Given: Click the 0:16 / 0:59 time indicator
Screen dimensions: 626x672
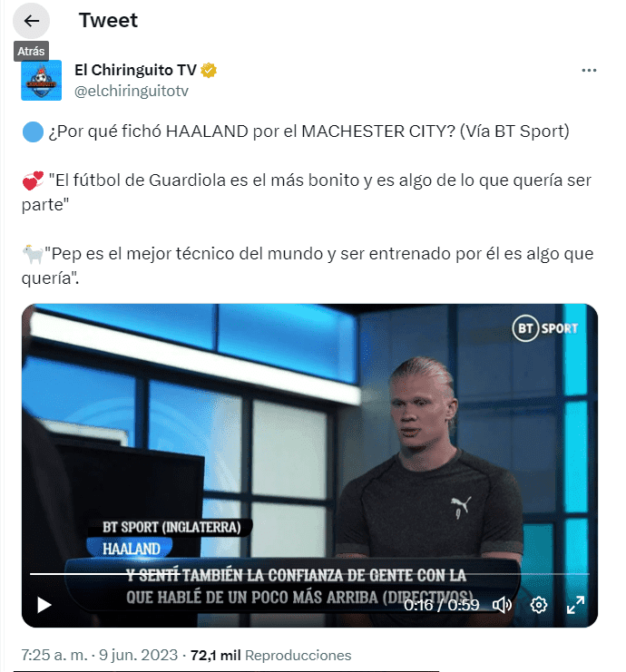Looking at the screenshot, I should 441,605.
